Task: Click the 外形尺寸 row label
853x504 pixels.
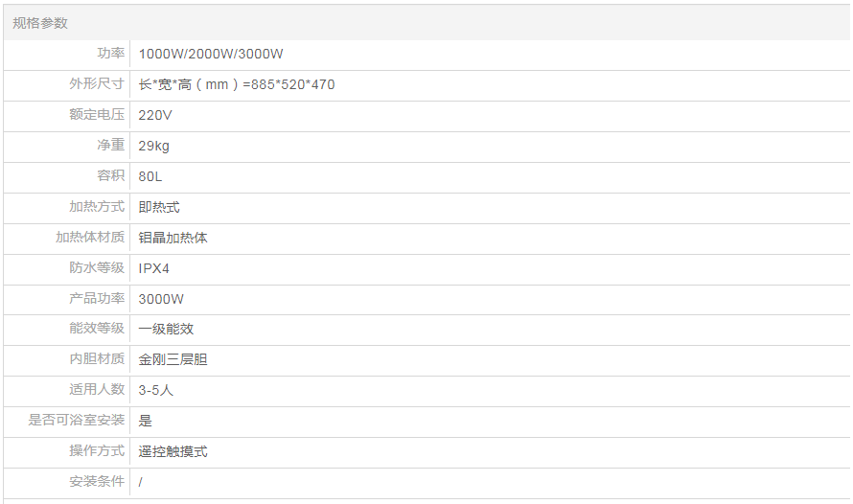Action: click(x=97, y=84)
